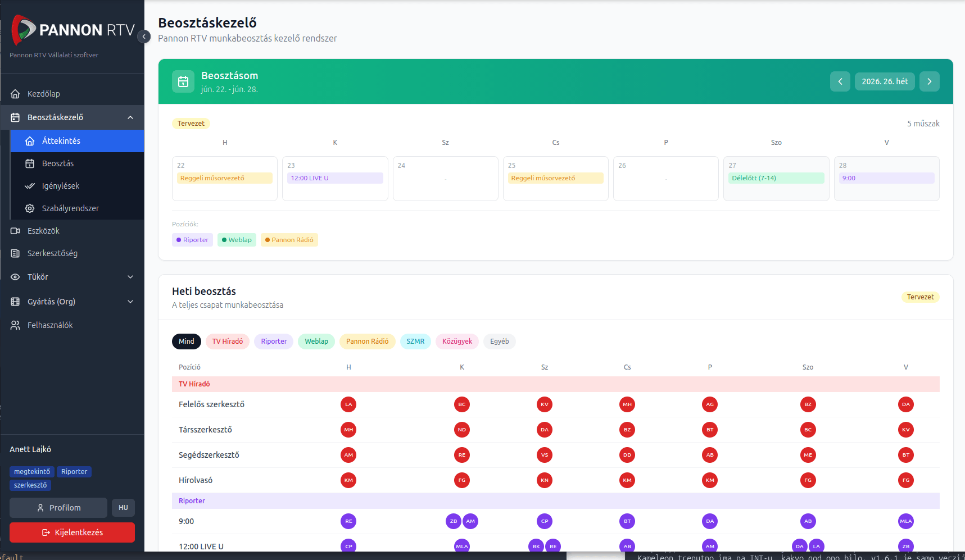The image size is (965, 560).
Task: Click the Eszközök camera icon
Action: 15,231
